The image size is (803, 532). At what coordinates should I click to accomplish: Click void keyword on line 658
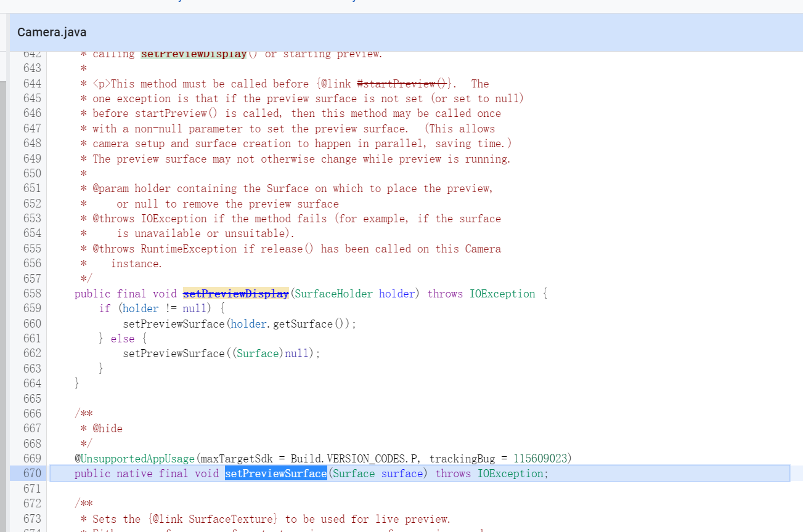pos(165,294)
